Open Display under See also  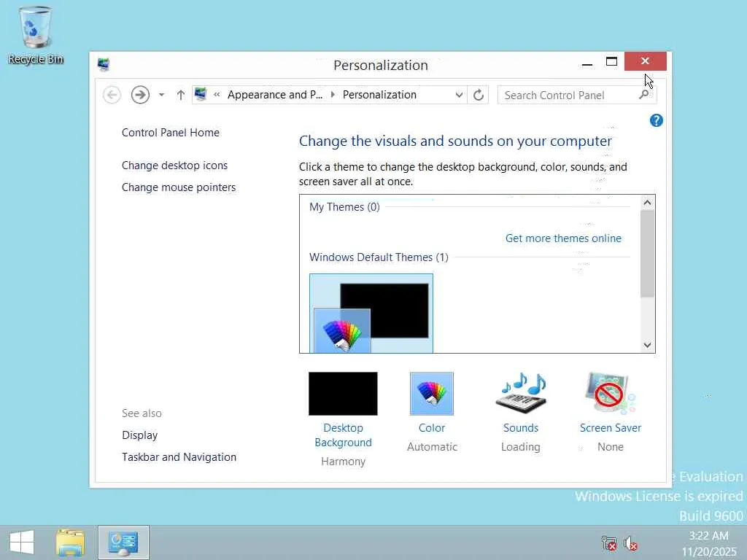point(139,435)
